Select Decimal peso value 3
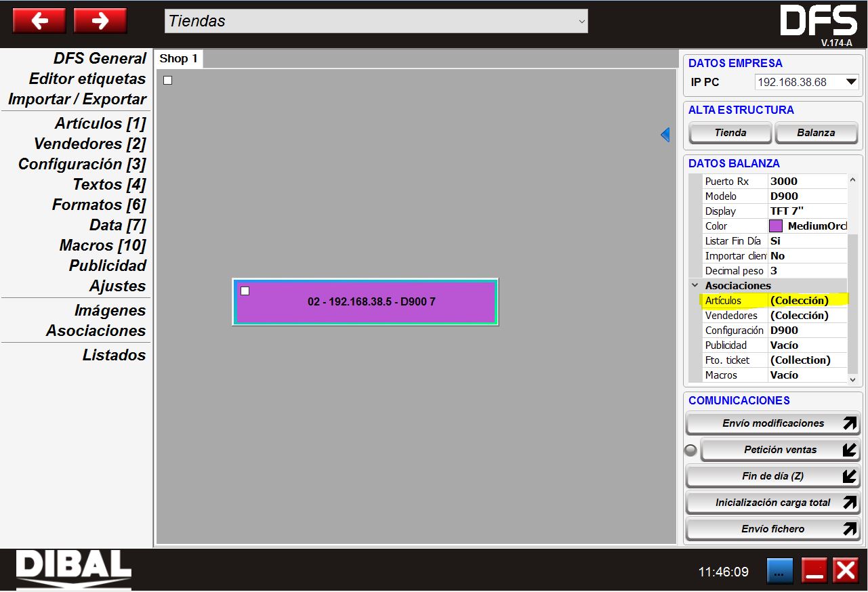This screenshot has width=868, height=592. [x=808, y=271]
